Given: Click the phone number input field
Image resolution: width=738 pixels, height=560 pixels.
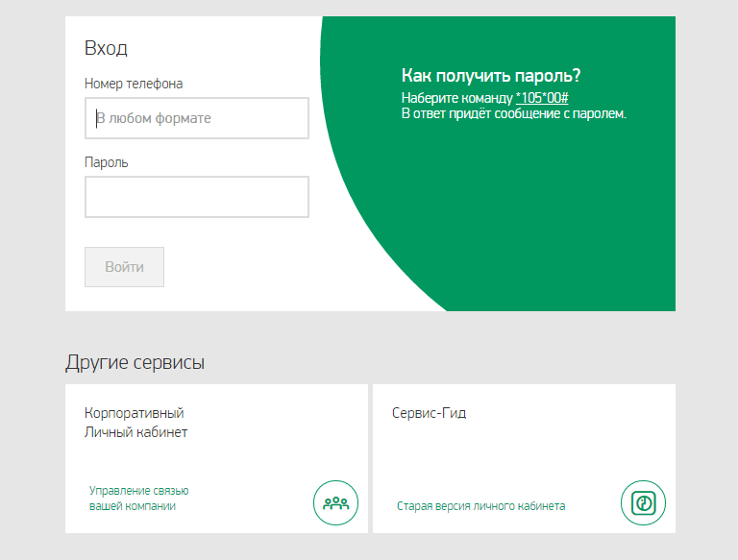Looking at the screenshot, I should [x=197, y=118].
